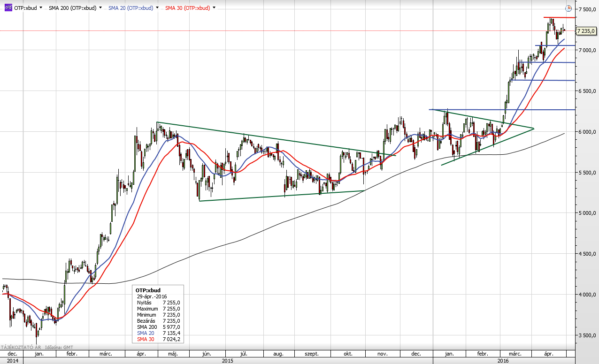599x364 pixels.
Task: Click the máj. month label on time axis
Action: tap(174, 354)
